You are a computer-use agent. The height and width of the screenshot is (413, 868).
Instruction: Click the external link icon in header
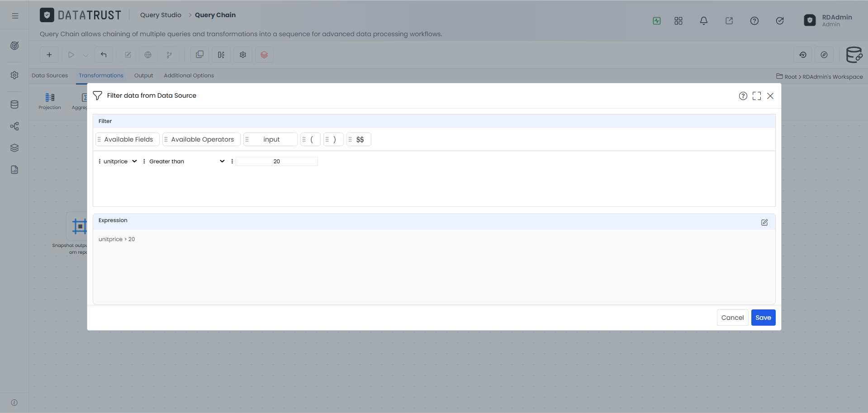(729, 21)
